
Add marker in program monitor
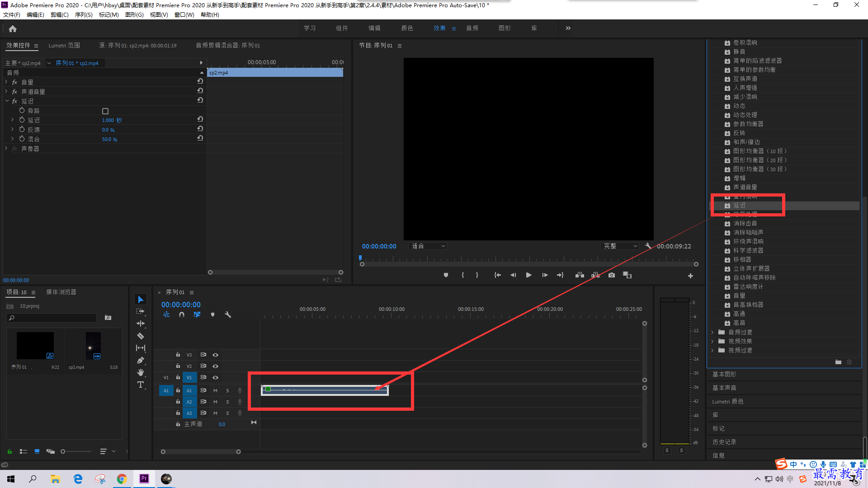[x=446, y=275]
